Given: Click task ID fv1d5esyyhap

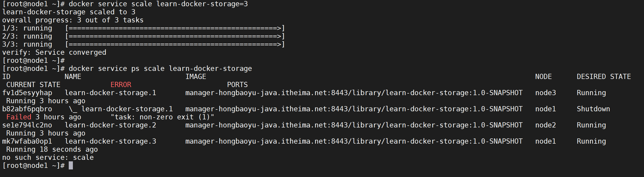Looking at the screenshot, I should (x=27, y=93).
